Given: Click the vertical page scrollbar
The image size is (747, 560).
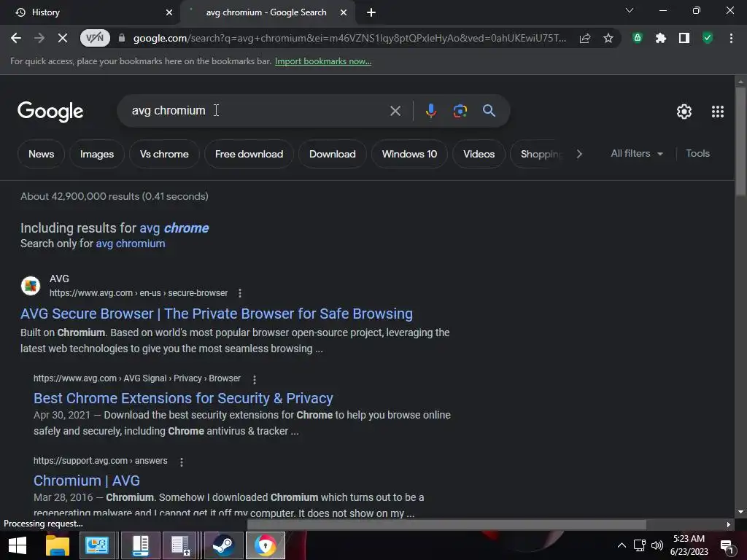Looking at the screenshot, I should pos(740,141).
